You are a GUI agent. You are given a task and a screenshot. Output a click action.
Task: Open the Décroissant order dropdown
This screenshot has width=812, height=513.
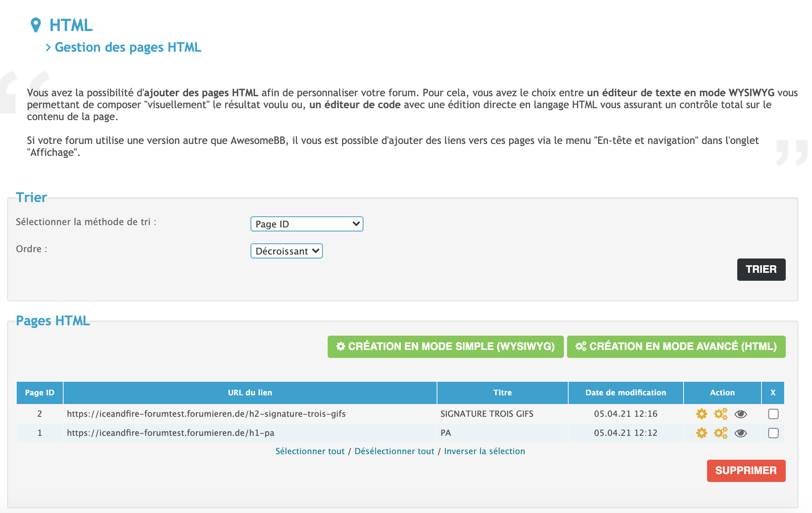(286, 251)
